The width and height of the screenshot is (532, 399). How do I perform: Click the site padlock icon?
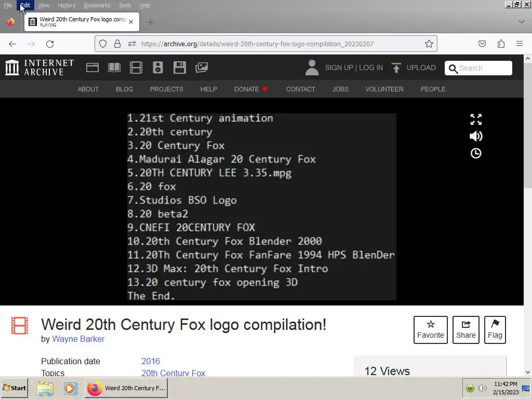click(x=117, y=44)
